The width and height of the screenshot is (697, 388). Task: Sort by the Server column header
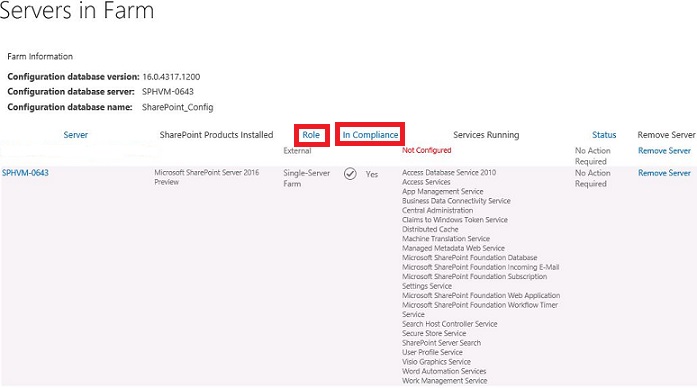click(76, 135)
